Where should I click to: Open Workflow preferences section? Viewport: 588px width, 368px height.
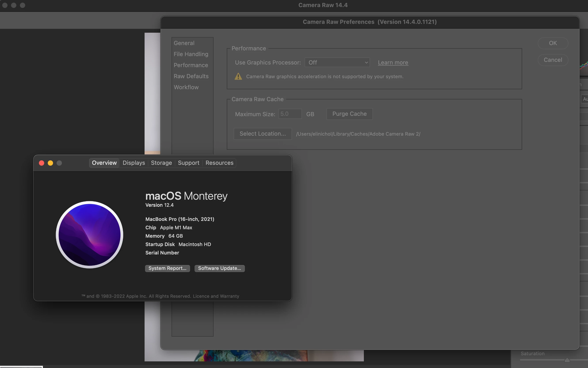tap(186, 87)
